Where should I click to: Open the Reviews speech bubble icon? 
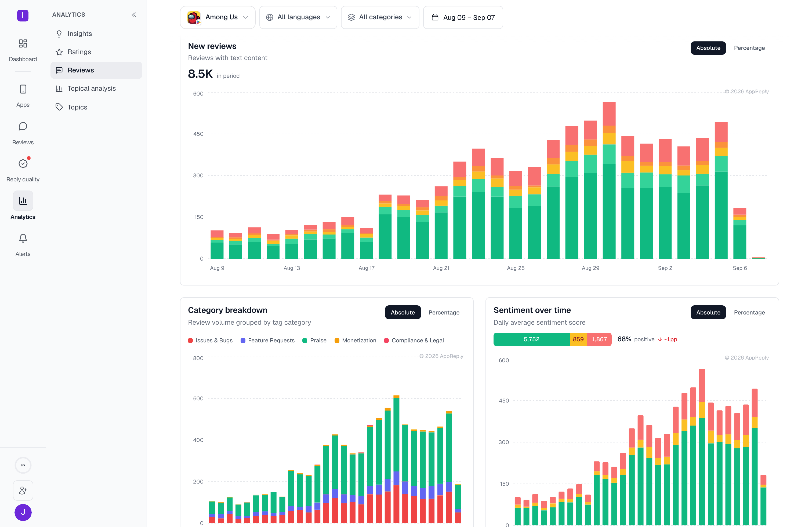[23, 126]
